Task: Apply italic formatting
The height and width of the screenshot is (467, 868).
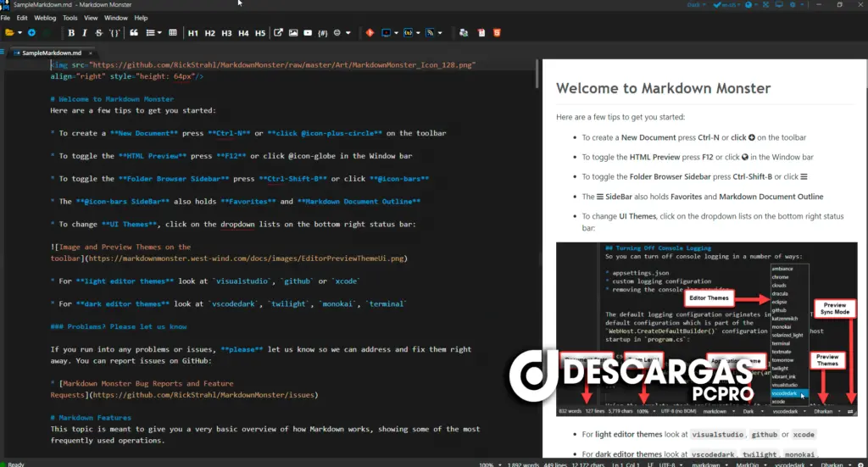Action: pyautogui.click(x=84, y=33)
